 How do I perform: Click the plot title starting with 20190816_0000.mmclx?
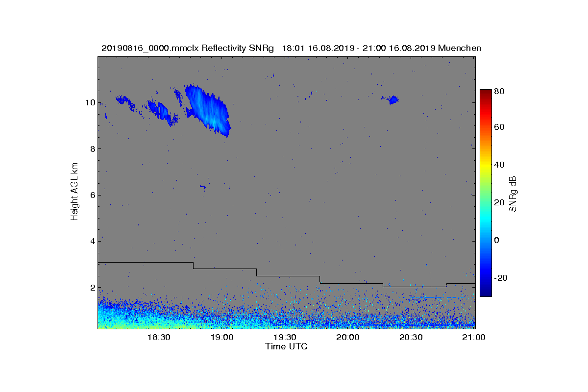[x=291, y=48]
